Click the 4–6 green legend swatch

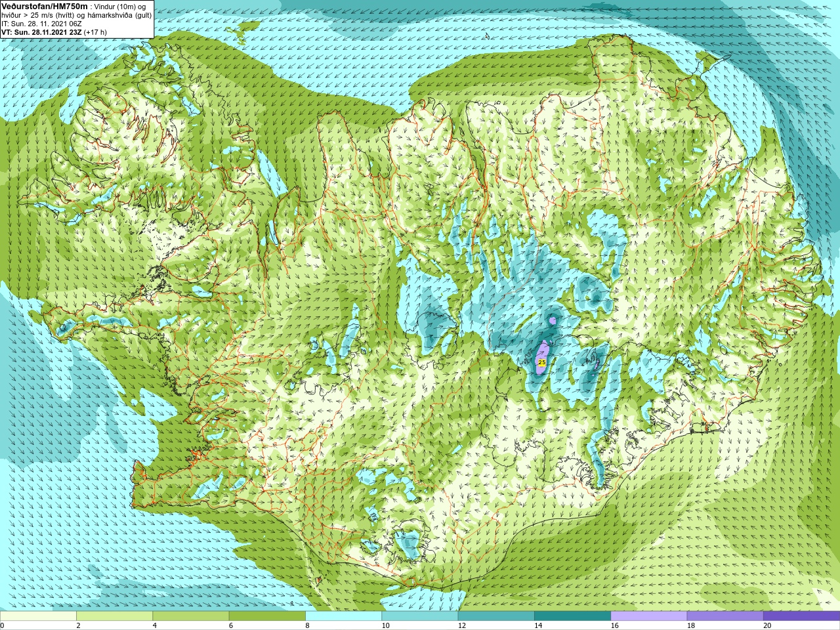(190, 616)
